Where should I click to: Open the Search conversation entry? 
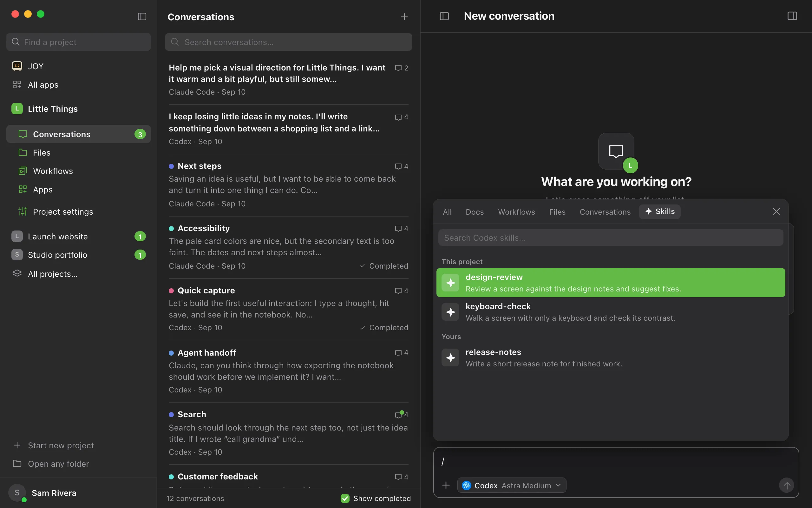pyautogui.click(x=288, y=433)
